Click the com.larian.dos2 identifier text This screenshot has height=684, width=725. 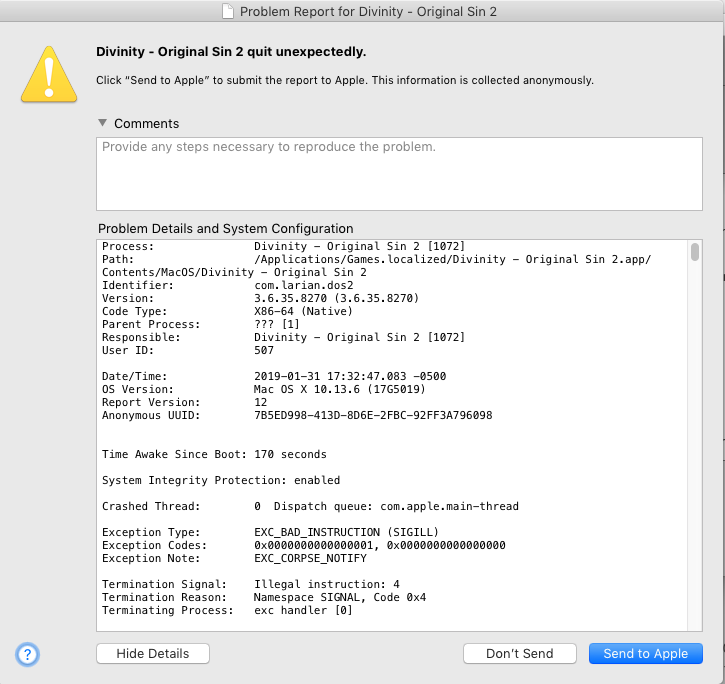coord(304,285)
